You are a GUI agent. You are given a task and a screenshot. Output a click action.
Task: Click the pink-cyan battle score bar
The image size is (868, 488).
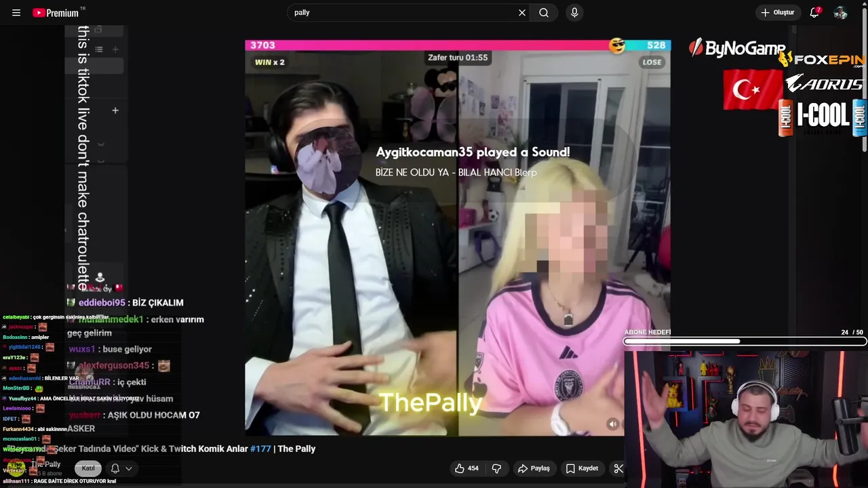pos(458,45)
